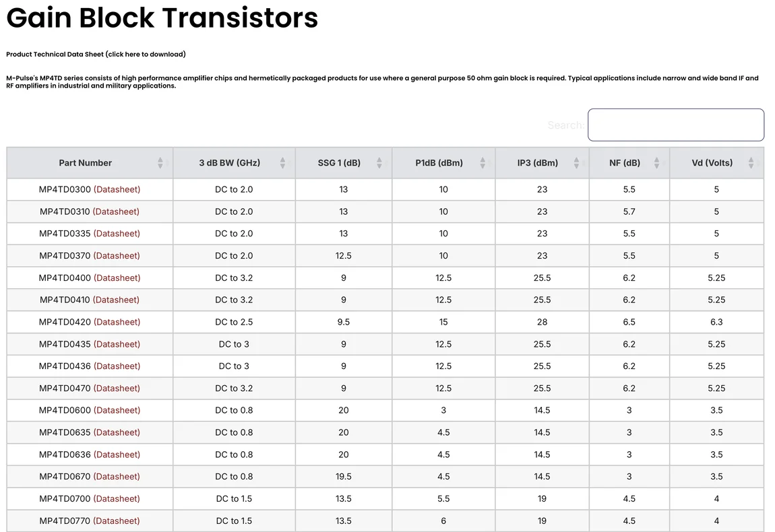Open datasheet for MP4TD0310
This screenshot has width=775, height=532.
click(x=116, y=211)
